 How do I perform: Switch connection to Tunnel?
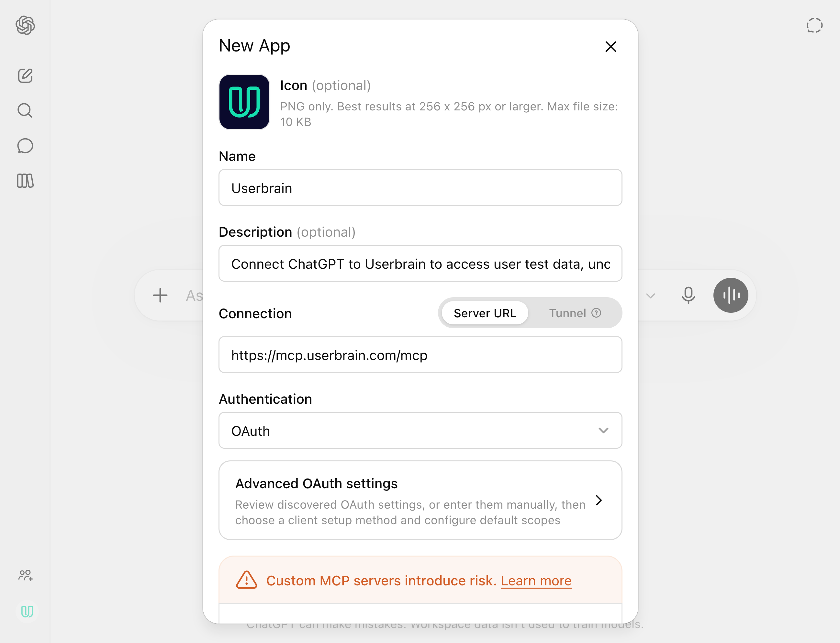tap(567, 313)
